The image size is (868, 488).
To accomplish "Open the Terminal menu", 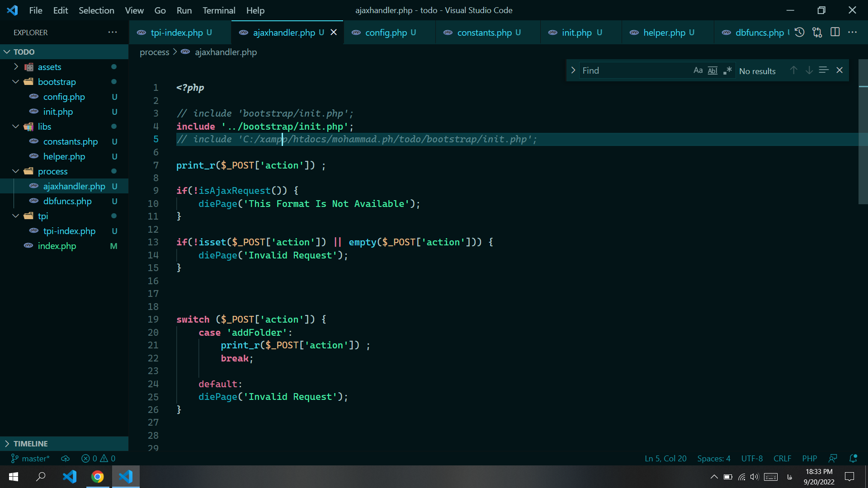I will [x=219, y=10].
